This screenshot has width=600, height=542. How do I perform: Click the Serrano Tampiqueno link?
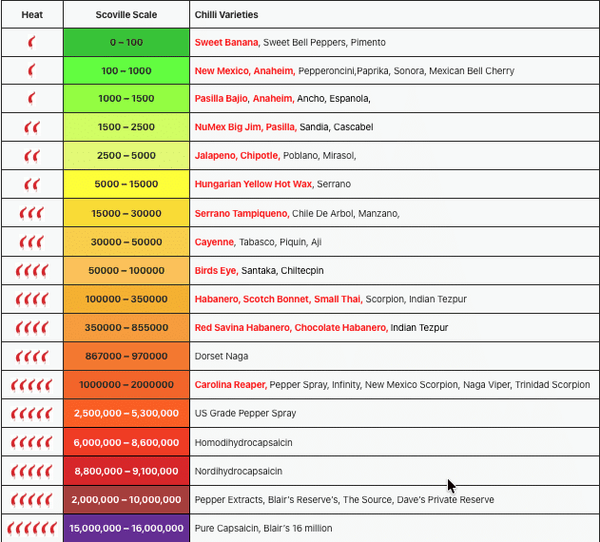242,213
